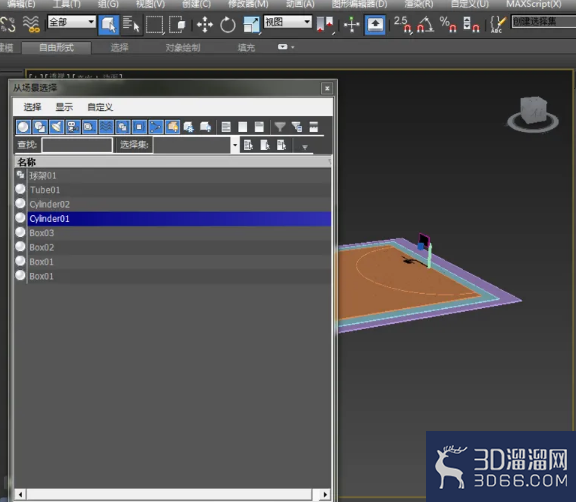Switch to the 对象绘制 ribbon tab
The height and width of the screenshot is (502, 576).
(x=183, y=48)
